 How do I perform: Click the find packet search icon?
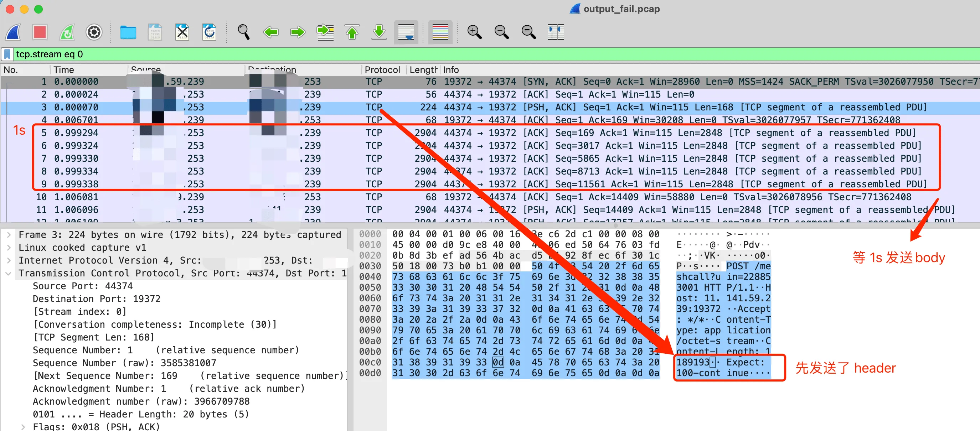coord(243,32)
